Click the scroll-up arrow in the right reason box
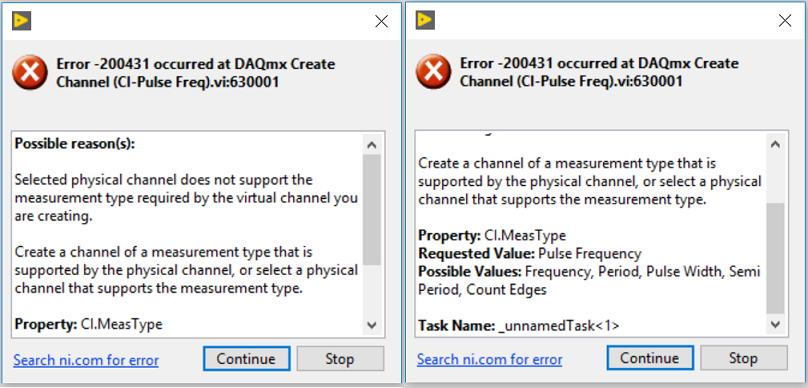 tap(776, 144)
